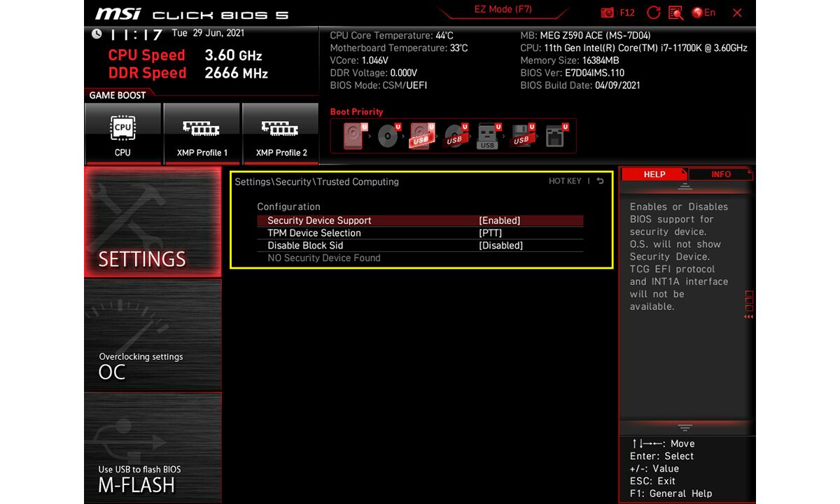Click the hard drive icon in Boot Priority
Screen dimensions: 840x504
coord(352,135)
